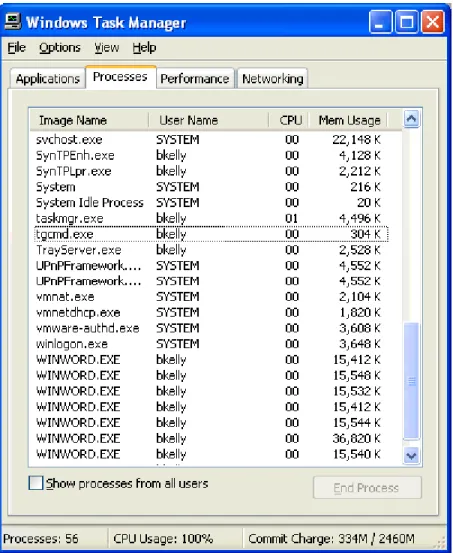Open the View menu

[x=107, y=47]
